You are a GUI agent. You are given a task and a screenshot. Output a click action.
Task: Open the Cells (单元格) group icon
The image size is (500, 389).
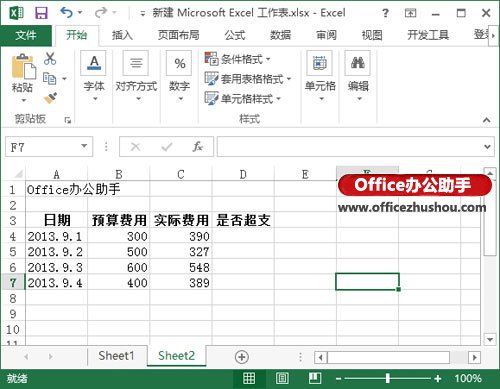click(x=320, y=63)
